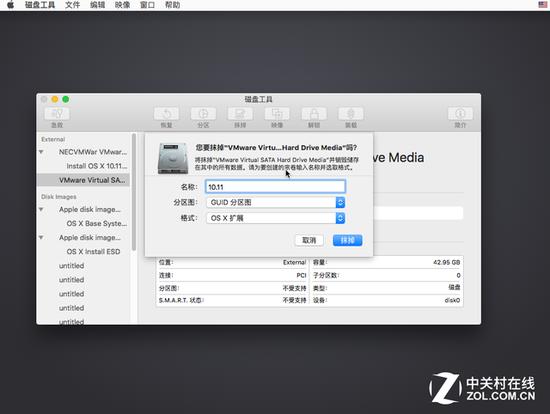
Task: Open the 编辑 menu
Action: (97, 5)
